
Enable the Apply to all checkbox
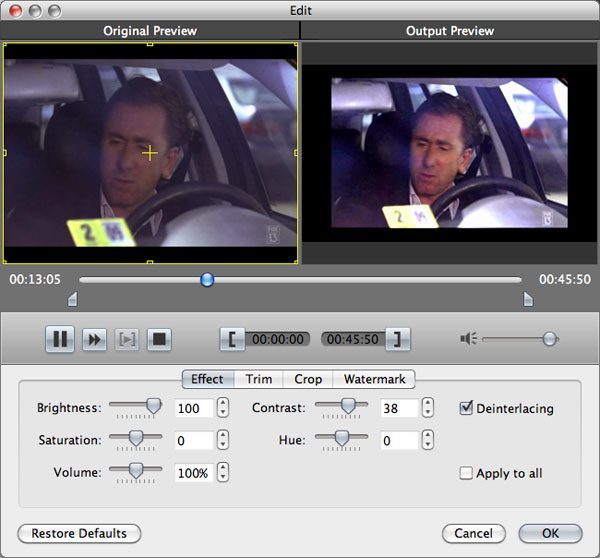tap(466, 473)
